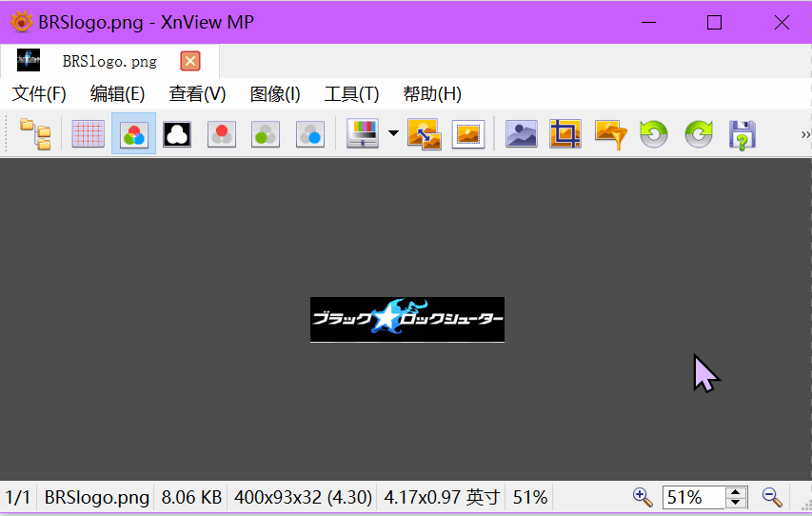Select the BRSlogo.png tab
The height and width of the screenshot is (516, 812).
coord(109,61)
